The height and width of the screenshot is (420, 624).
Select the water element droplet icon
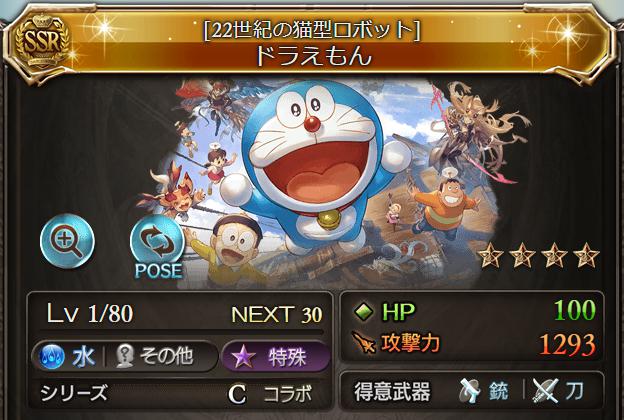[x=52, y=356]
